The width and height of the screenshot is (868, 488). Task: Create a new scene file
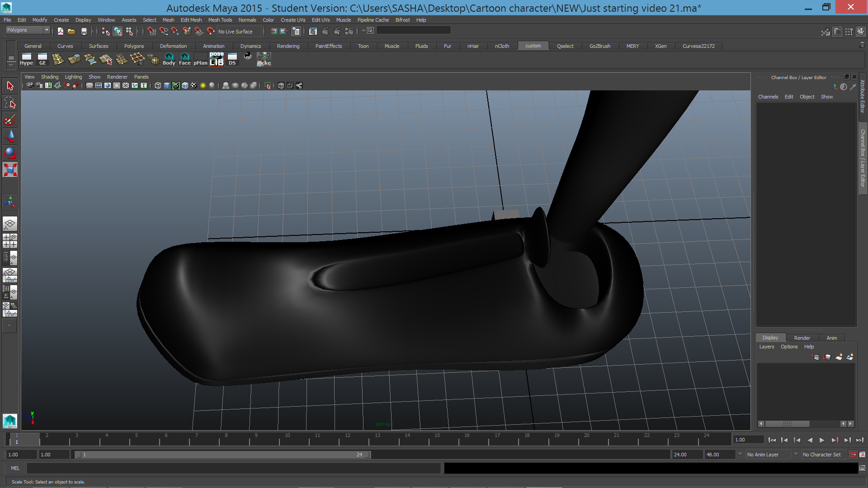(61, 31)
